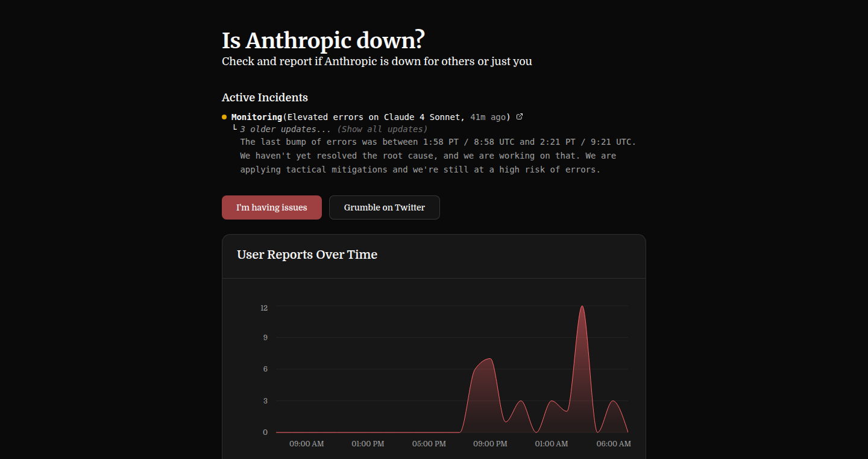
Task: Click the Active Incidents heading
Action: click(265, 98)
